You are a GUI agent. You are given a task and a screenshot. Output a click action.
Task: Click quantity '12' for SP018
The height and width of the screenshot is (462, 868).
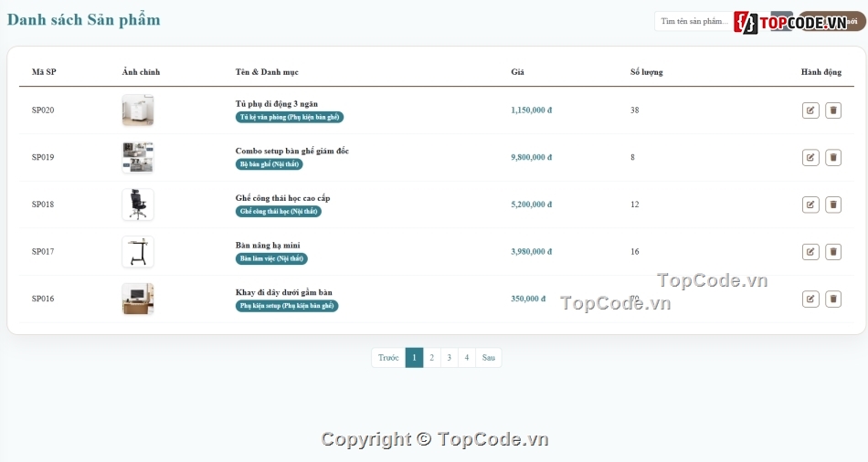point(634,205)
